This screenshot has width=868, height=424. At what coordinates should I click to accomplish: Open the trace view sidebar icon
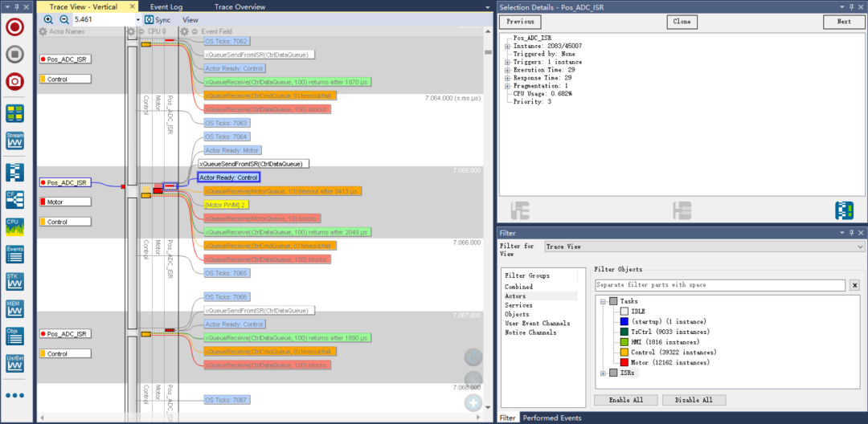pos(15,173)
